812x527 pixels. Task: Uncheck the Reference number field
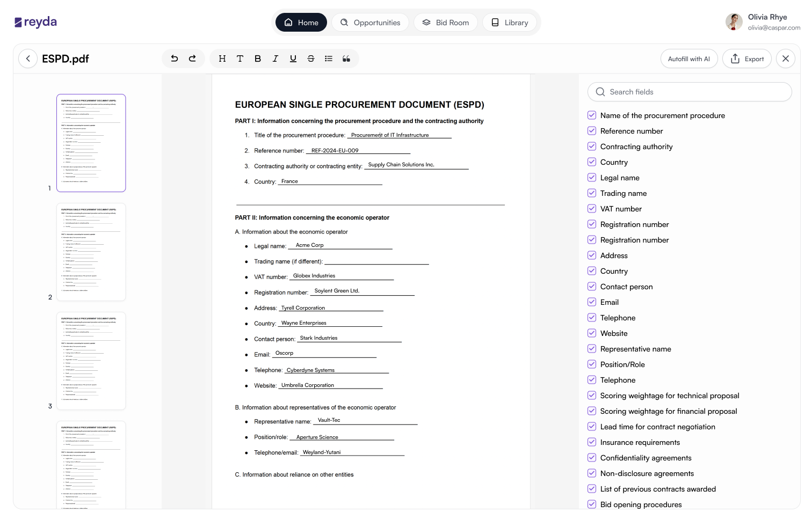pos(592,131)
